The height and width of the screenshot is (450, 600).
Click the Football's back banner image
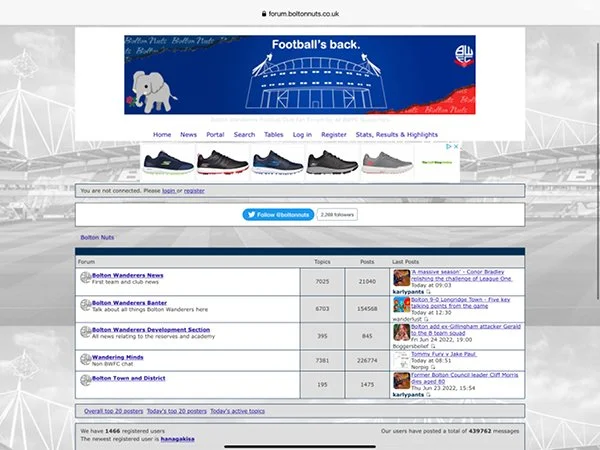click(300, 75)
